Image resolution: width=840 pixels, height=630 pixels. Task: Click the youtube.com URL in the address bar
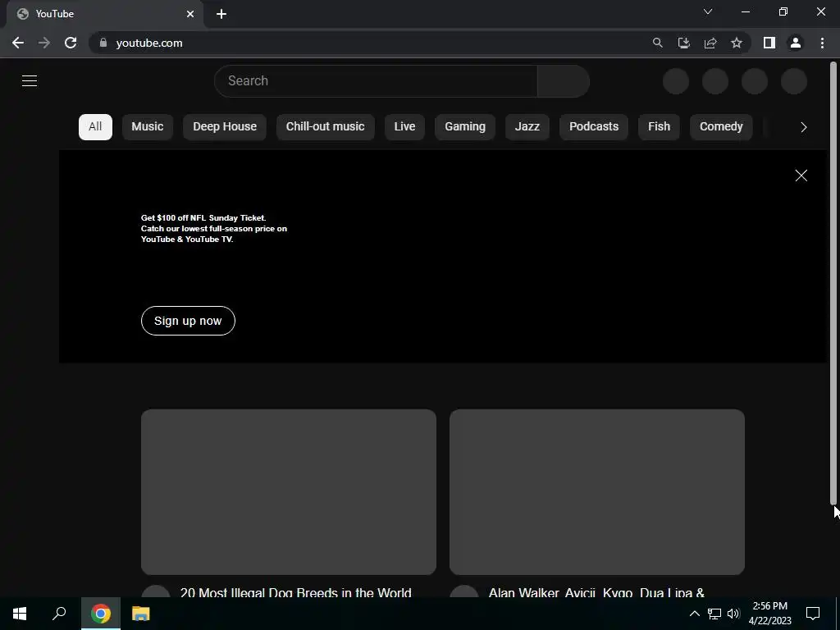149,43
